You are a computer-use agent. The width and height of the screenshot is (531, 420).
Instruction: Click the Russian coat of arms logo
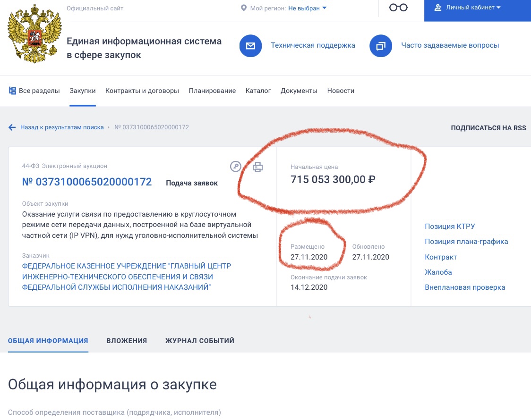click(34, 34)
